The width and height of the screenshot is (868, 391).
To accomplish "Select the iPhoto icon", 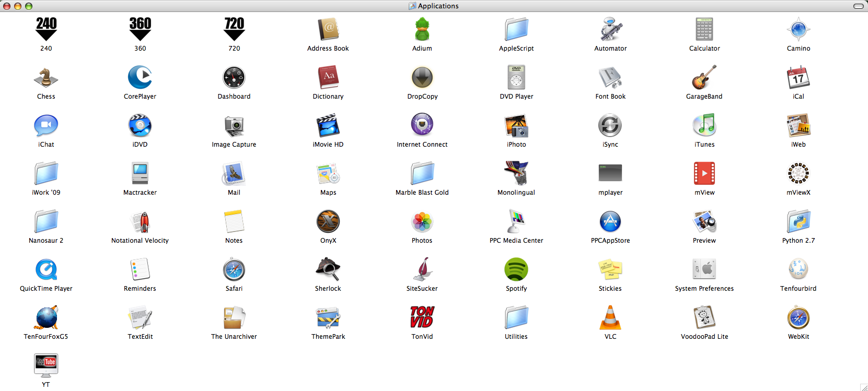I will point(516,125).
